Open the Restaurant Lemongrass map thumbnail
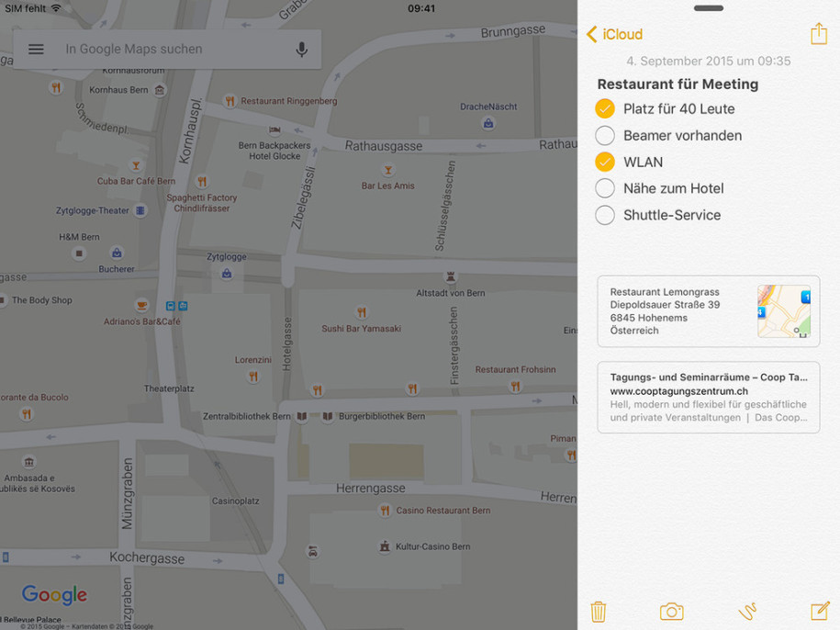Image resolution: width=840 pixels, height=630 pixels. (x=784, y=311)
